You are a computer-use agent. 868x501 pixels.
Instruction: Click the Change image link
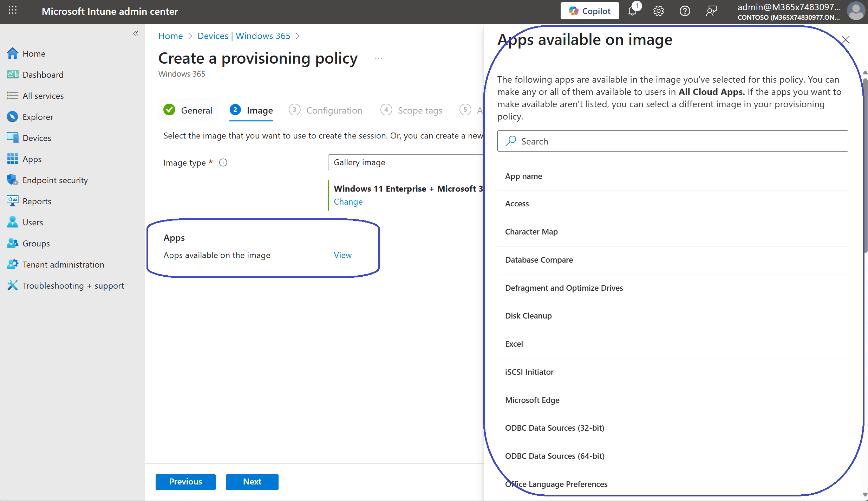(x=348, y=202)
